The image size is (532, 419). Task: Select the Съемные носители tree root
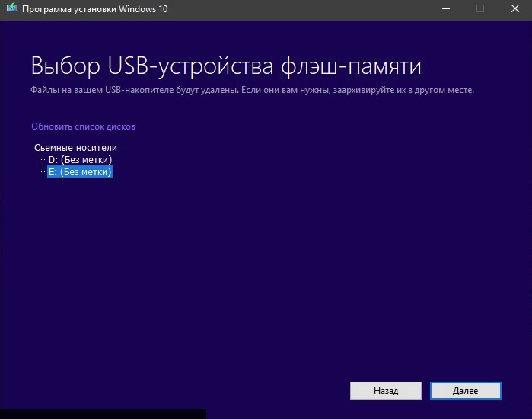75,147
